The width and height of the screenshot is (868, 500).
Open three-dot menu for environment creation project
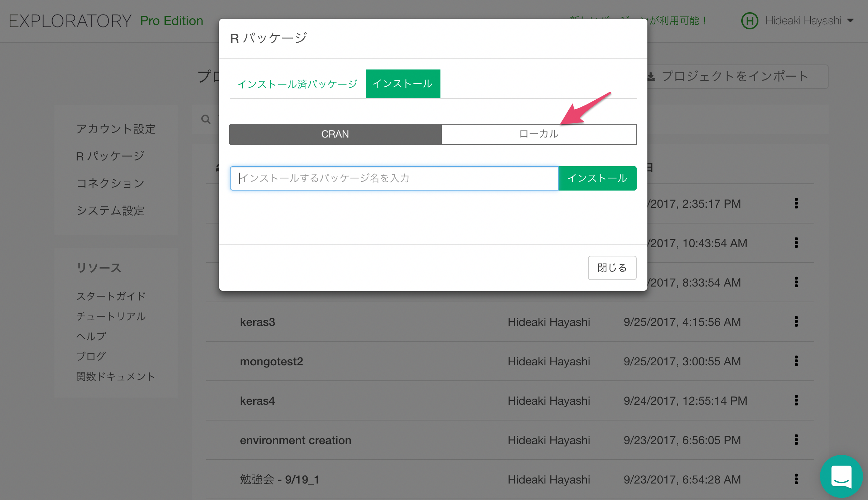point(796,440)
